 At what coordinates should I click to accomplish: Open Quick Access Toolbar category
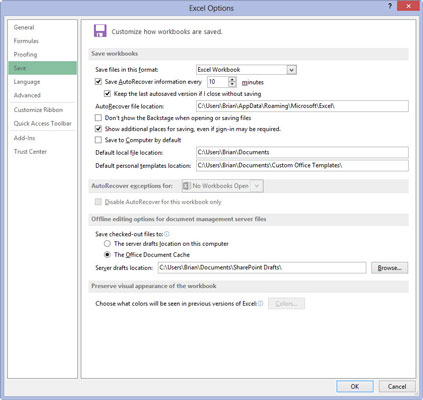pos(42,123)
